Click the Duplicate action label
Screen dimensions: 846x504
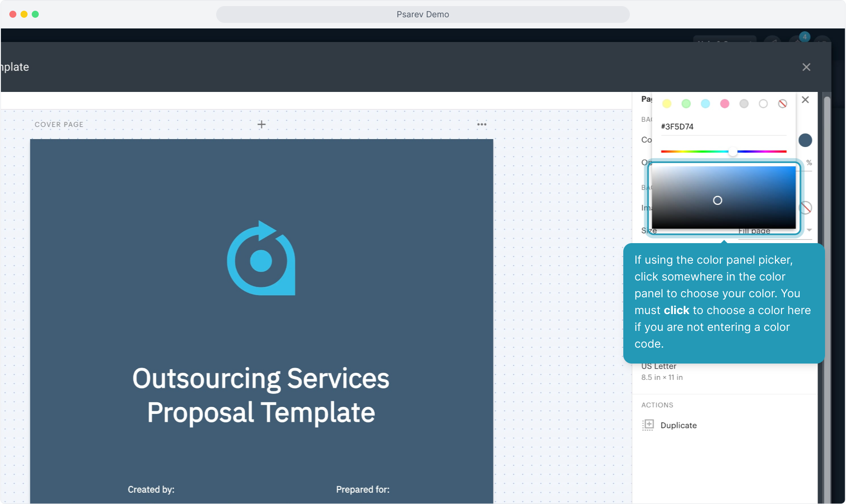tap(678, 425)
